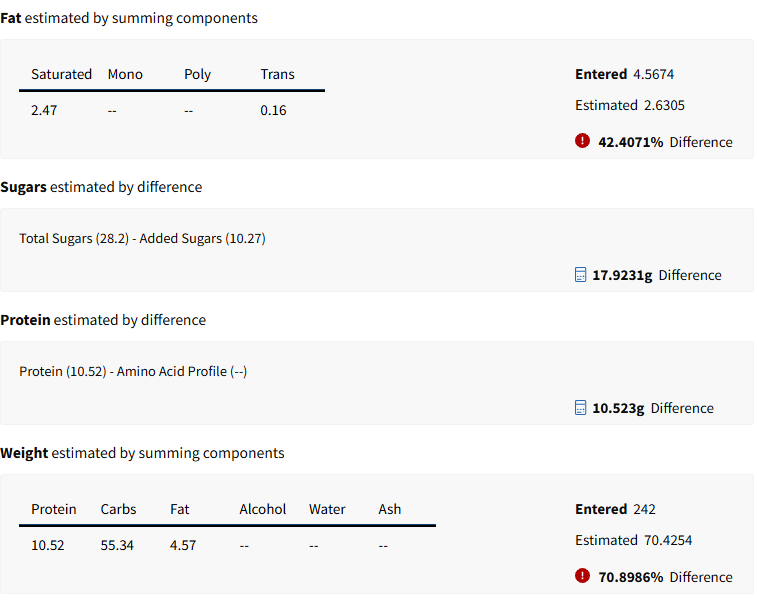Viewport: 757px width, 616px height.
Task: Select the Poly column header
Action: pos(197,74)
